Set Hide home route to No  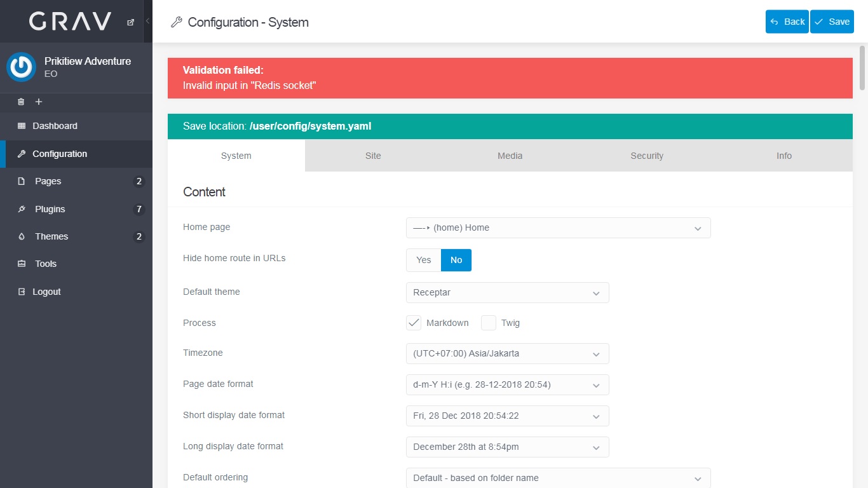coord(456,260)
